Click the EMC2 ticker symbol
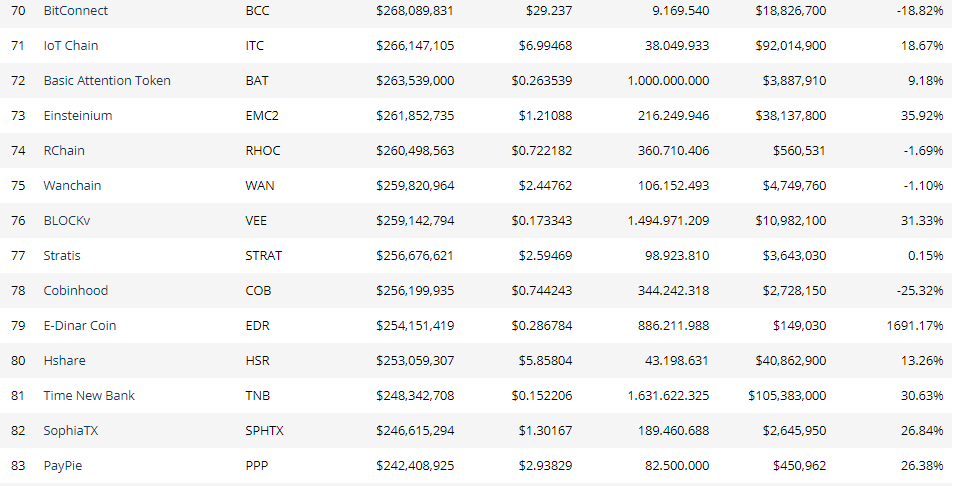This screenshot has height=486, width=964. (262, 116)
